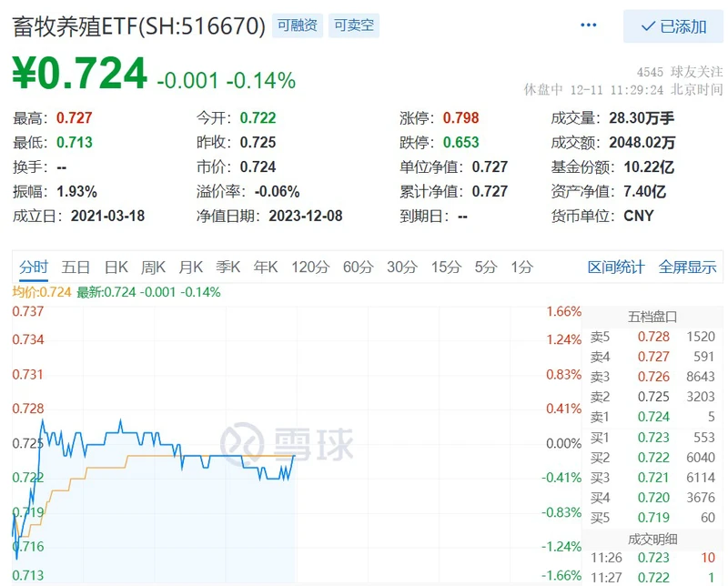Click the 货币单位 value CNY

pyautogui.click(x=639, y=216)
